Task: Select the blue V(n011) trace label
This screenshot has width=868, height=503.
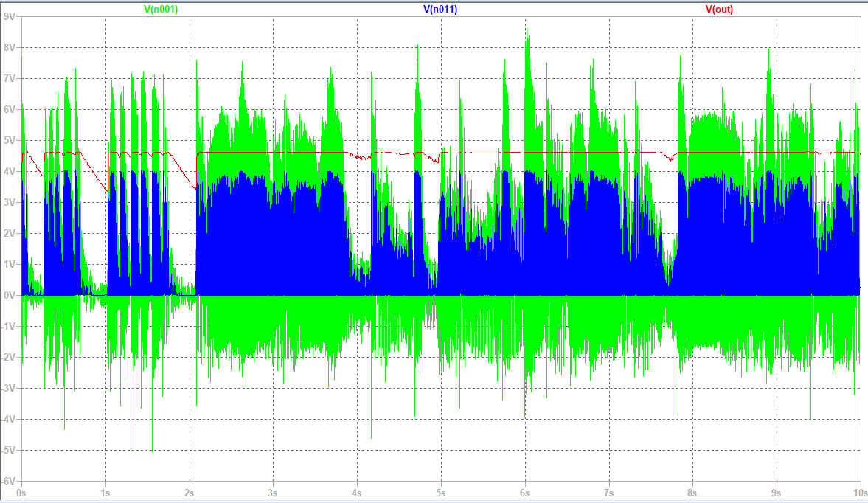Action: point(440,10)
